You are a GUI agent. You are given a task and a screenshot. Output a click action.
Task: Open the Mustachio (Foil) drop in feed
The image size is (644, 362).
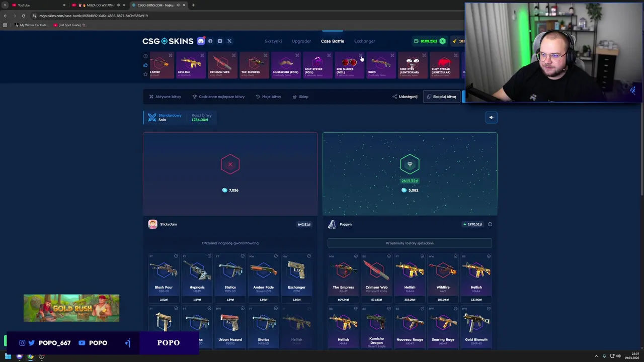(x=286, y=65)
